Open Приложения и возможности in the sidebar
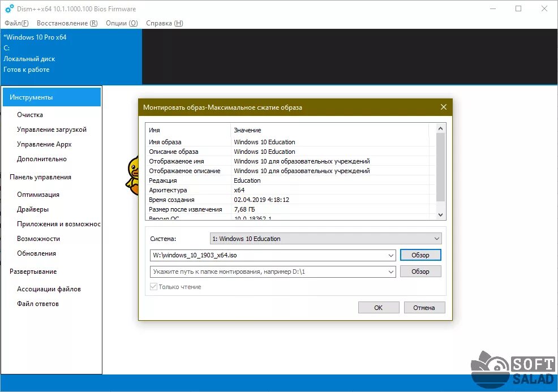 [x=59, y=224]
